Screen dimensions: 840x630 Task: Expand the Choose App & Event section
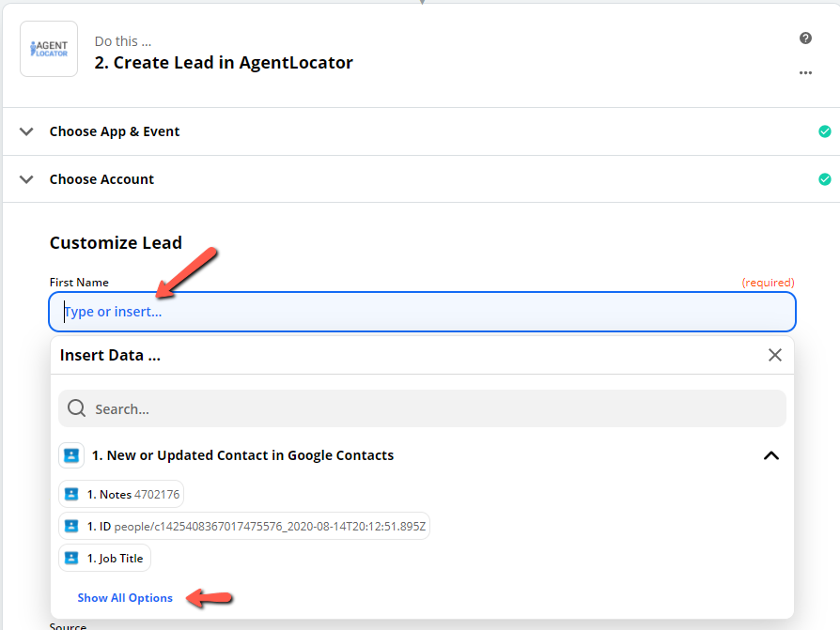(x=26, y=131)
